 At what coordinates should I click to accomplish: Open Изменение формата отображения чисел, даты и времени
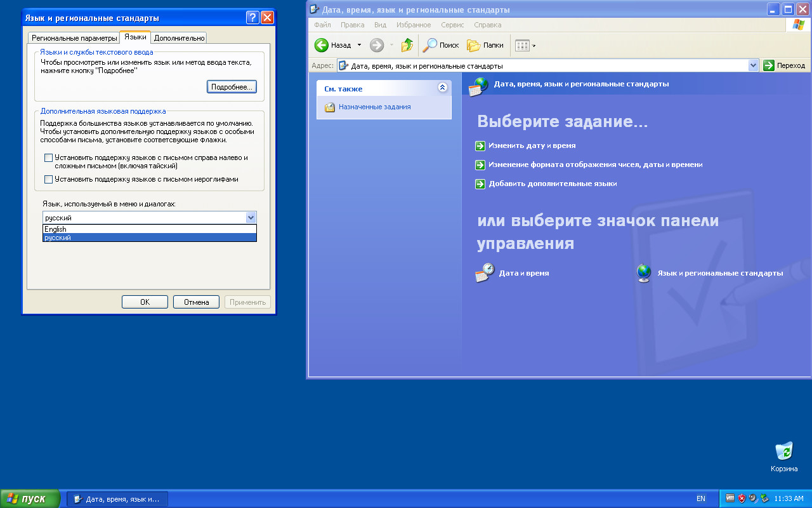point(596,165)
